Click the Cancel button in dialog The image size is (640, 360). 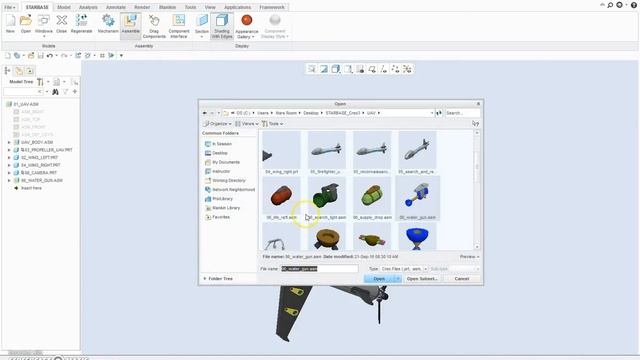click(462, 279)
